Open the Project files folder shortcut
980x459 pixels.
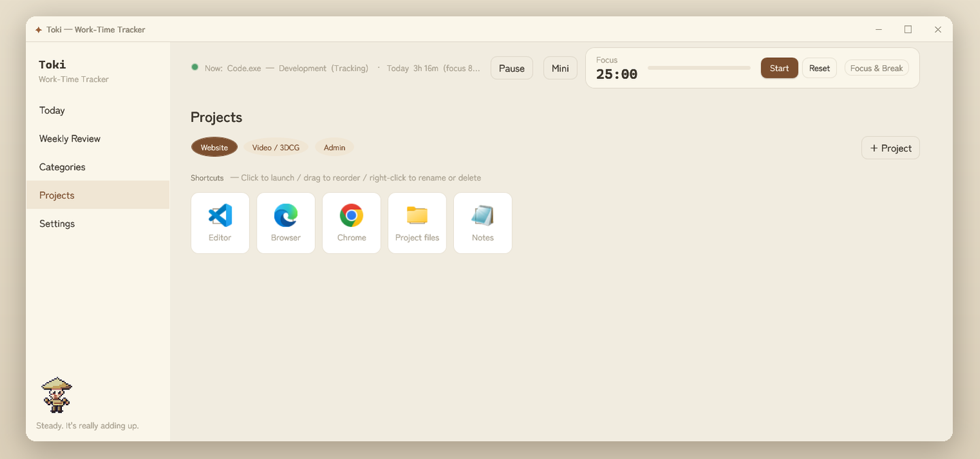tap(417, 223)
